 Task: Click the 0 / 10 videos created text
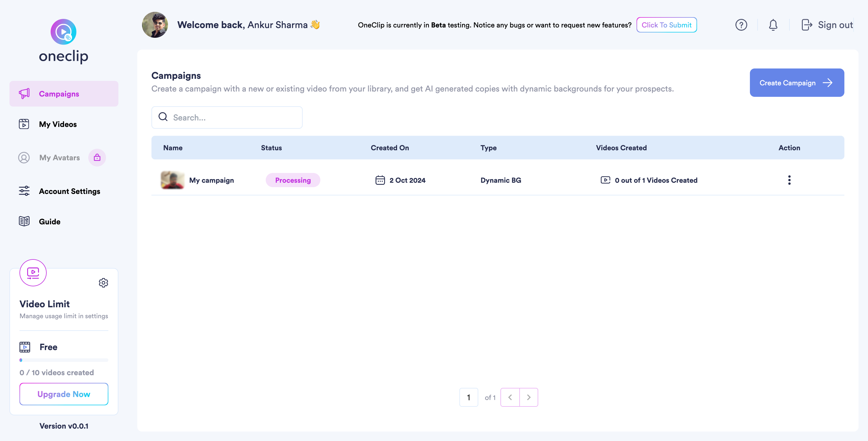pyautogui.click(x=57, y=372)
